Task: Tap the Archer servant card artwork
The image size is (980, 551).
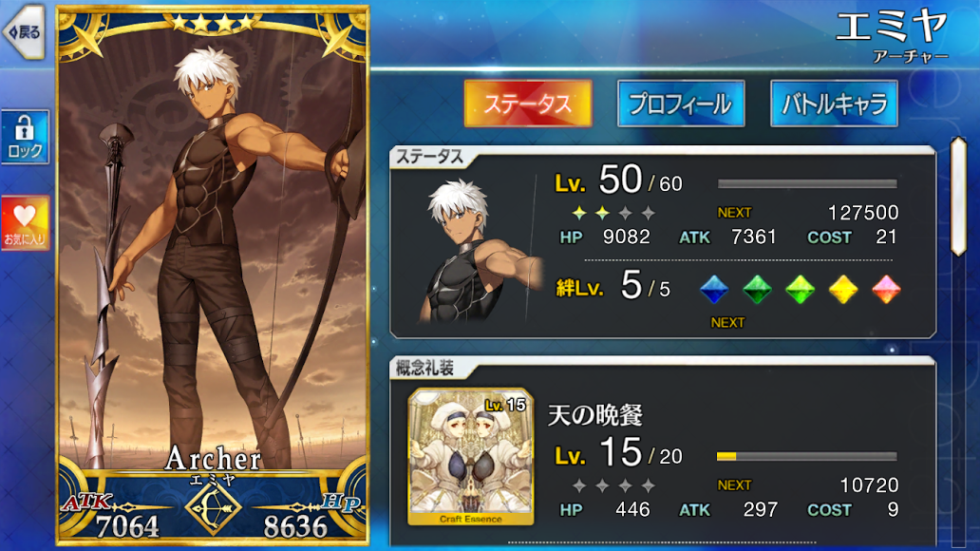Action: coord(213,250)
